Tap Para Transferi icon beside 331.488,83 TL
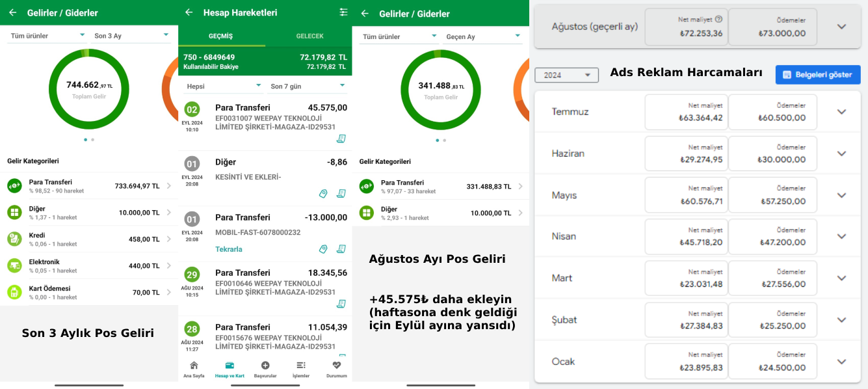This screenshot has width=868, height=389. 367,187
